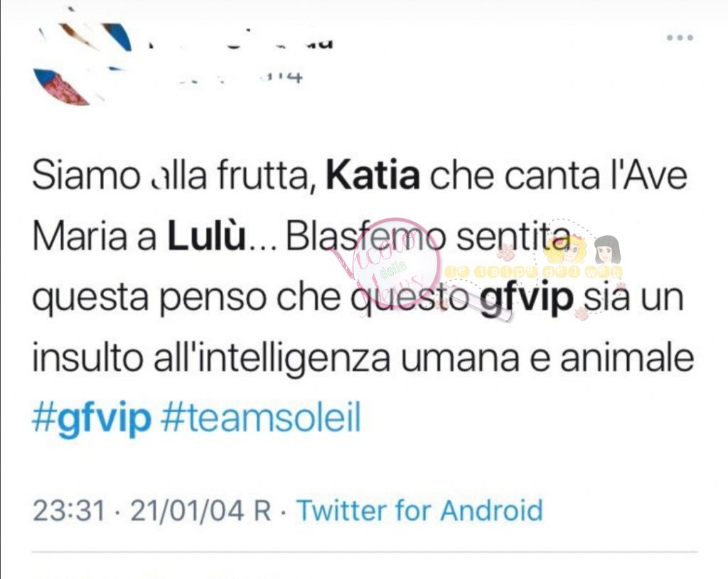Click the word Blasfemo in the tweet
Screen dimensions: 728x579
[363, 237]
